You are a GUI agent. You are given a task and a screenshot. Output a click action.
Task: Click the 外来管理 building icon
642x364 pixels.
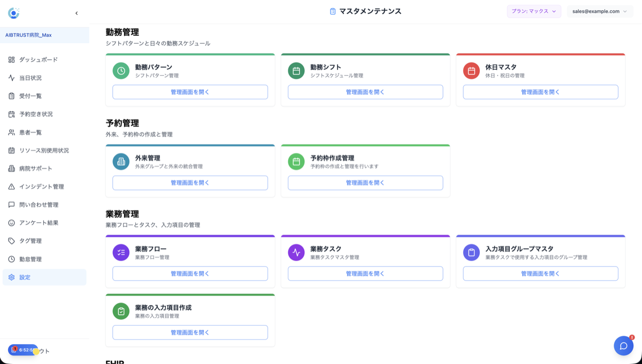tap(120, 161)
